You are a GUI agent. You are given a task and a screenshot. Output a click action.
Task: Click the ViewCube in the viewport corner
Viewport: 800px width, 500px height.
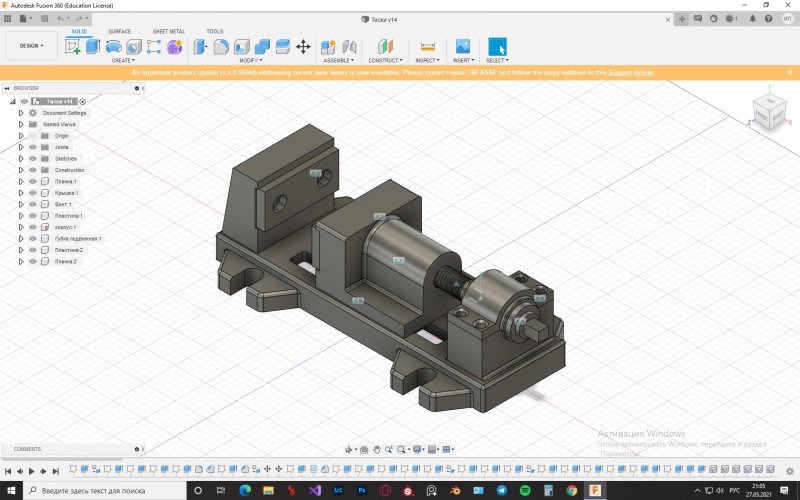(768, 113)
